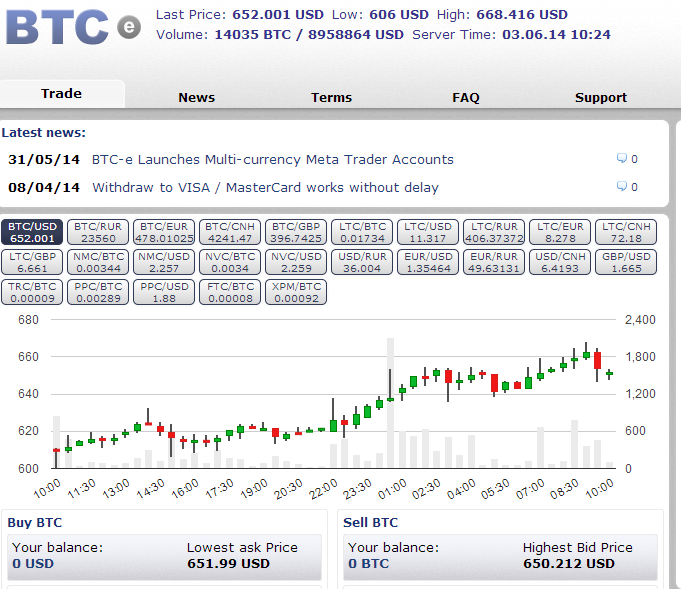Pick the LTC/CNH pair
This screenshot has width=681, height=589.
pyautogui.click(x=626, y=232)
